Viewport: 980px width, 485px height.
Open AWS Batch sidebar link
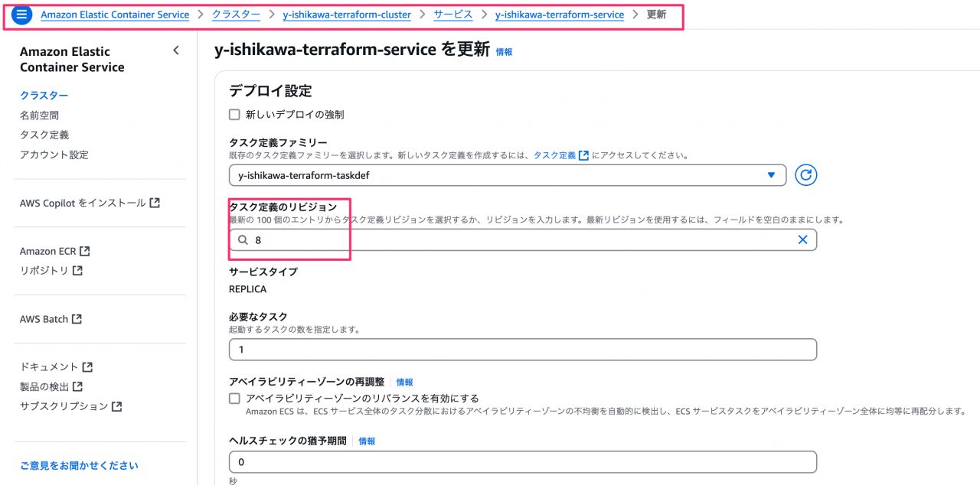coord(44,319)
